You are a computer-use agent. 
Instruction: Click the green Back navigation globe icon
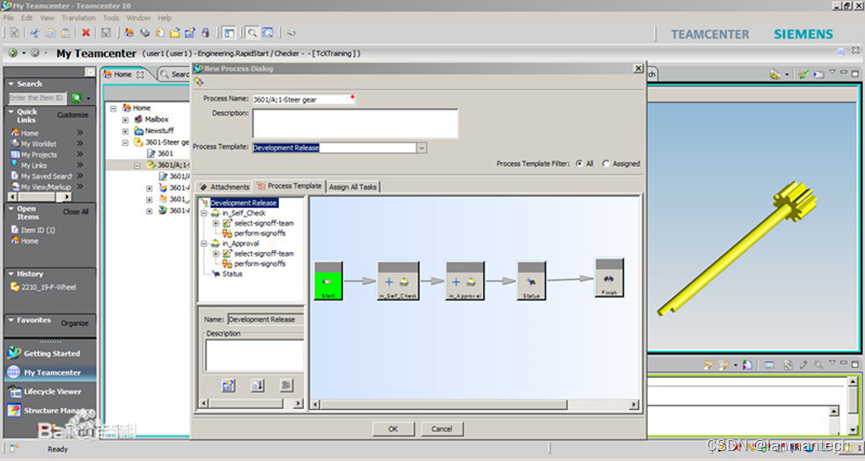coord(12,53)
